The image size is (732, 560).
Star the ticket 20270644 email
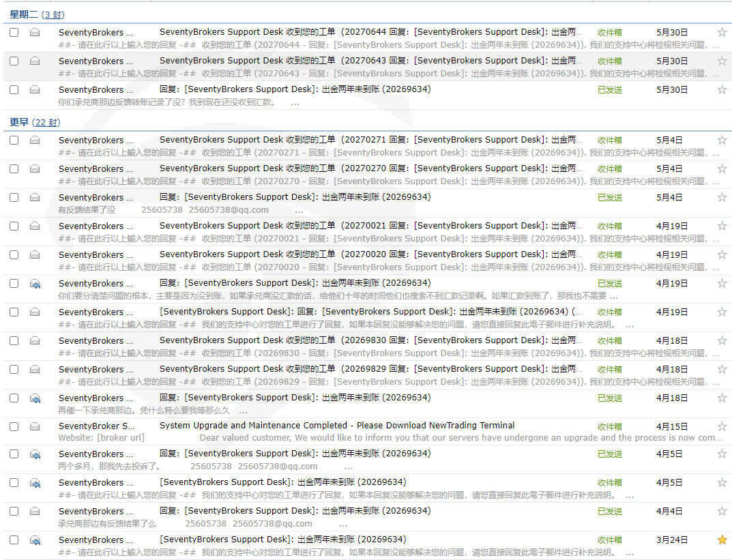722,32
